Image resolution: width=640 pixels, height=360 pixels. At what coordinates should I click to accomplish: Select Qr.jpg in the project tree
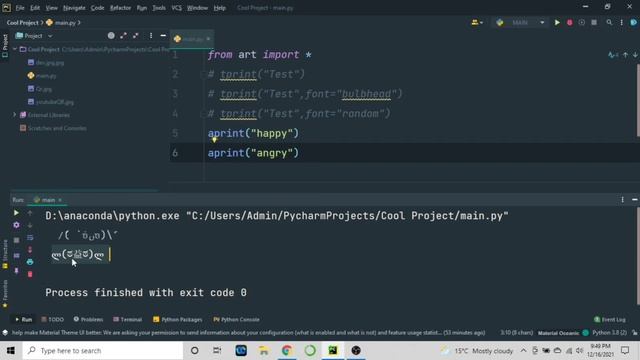(x=40, y=89)
